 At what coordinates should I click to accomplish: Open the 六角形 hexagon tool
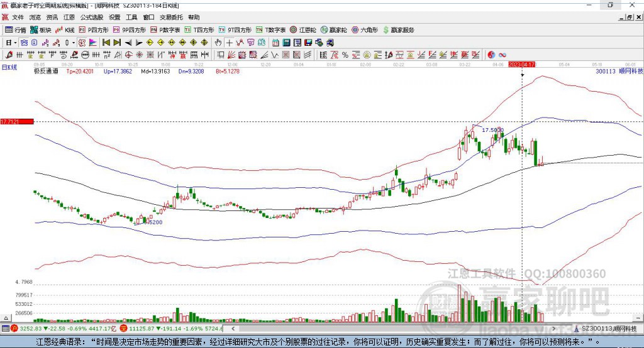coord(365,30)
